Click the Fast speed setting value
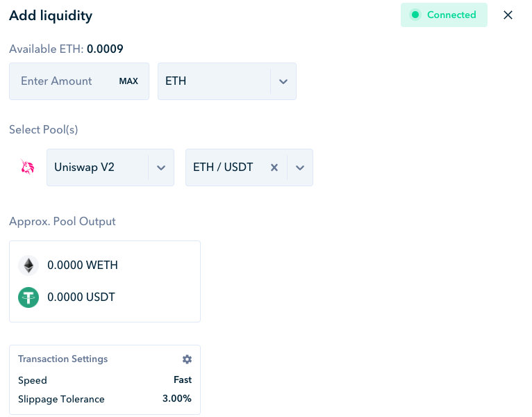 click(183, 380)
